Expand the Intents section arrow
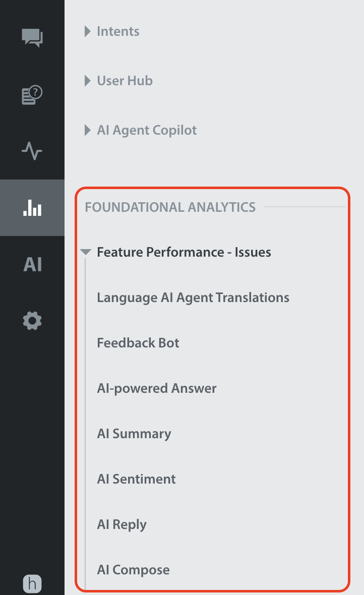Screen dimensions: 364x595 (88, 31)
